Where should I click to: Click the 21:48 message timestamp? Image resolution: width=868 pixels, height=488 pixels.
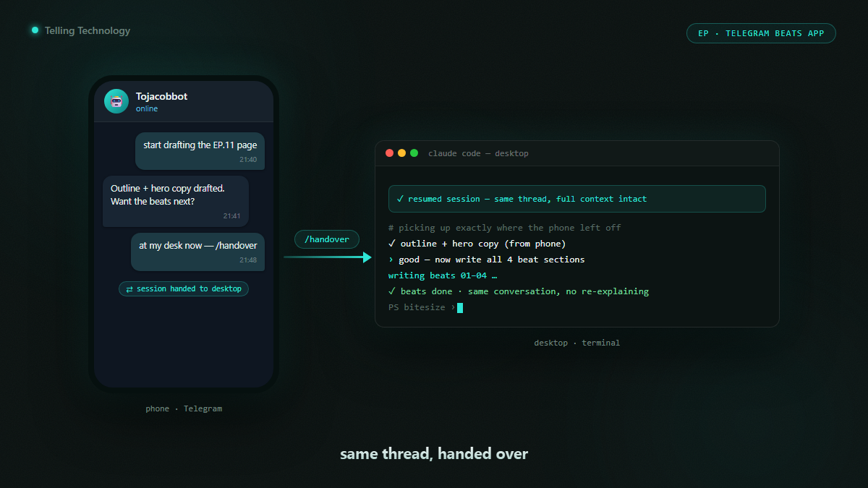(x=248, y=260)
